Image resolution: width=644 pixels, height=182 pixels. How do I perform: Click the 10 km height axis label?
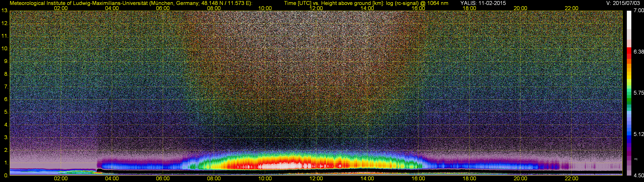pos(5,49)
